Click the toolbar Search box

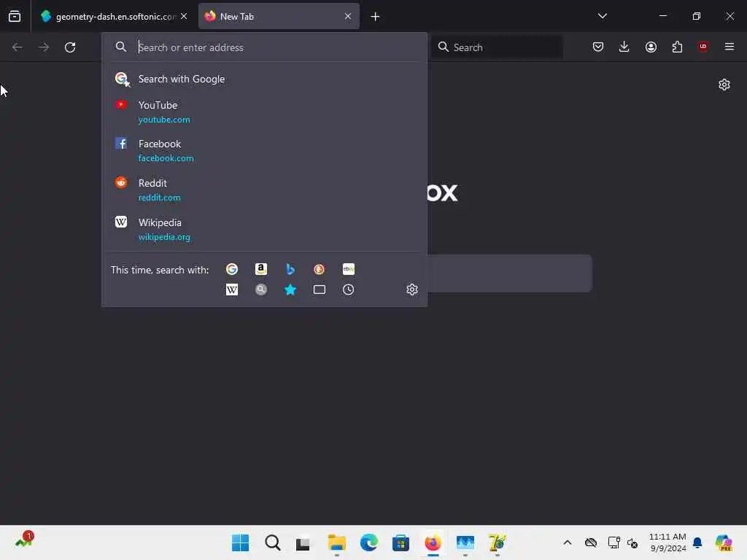point(497,47)
